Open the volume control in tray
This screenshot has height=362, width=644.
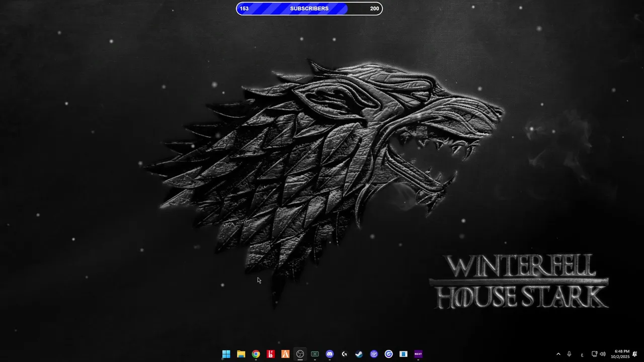pyautogui.click(x=603, y=354)
